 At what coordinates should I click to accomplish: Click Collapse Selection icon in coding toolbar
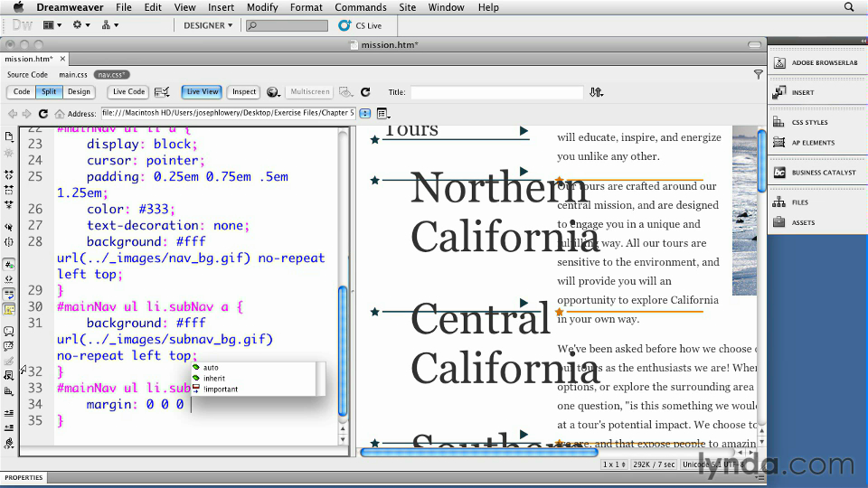point(9,190)
